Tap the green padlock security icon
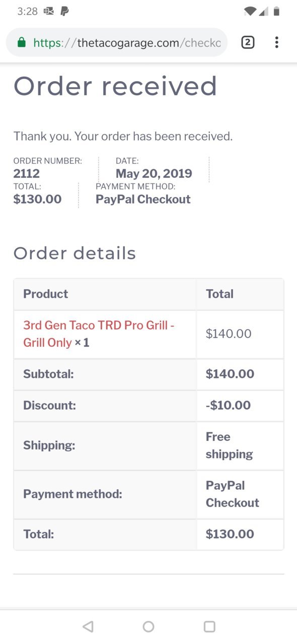The height and width of the screenshot is (644, 297). 21,43
